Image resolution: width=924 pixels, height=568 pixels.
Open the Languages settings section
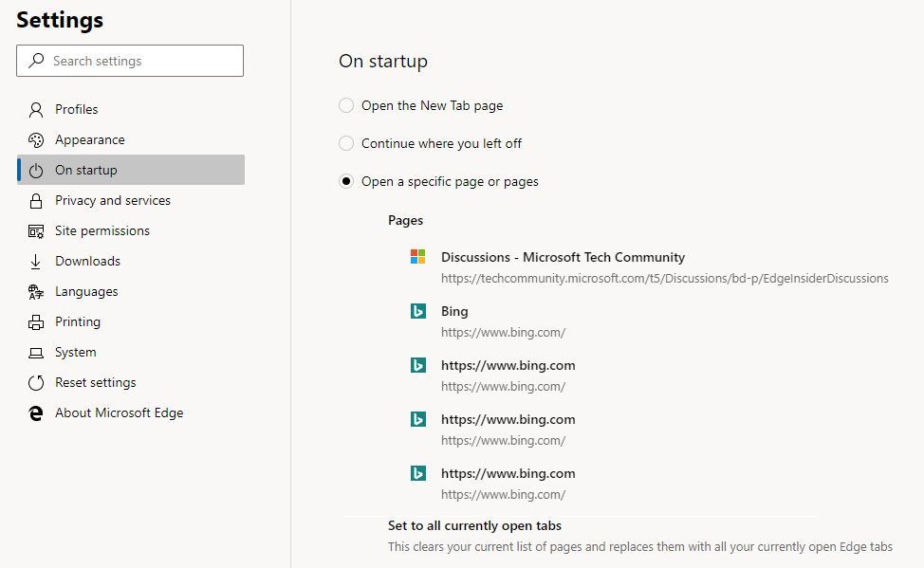pos(131,292)
